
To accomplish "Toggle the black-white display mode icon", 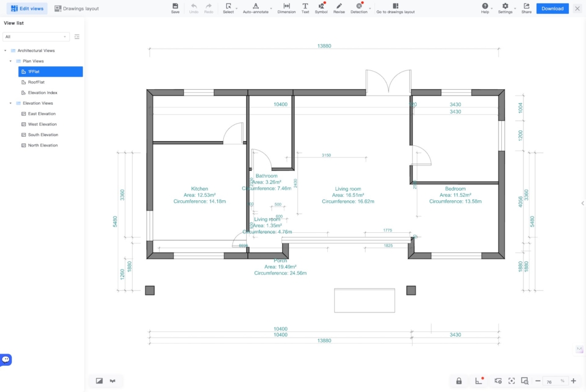I will (x=99, y=381).
